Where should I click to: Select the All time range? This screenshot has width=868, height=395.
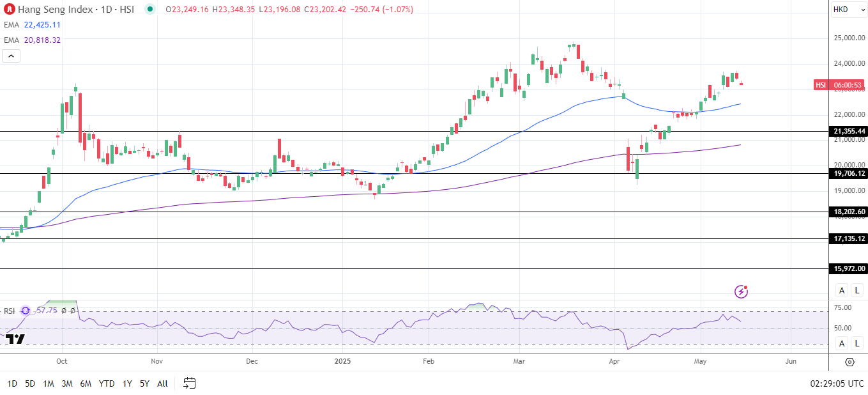pos(162,383)
